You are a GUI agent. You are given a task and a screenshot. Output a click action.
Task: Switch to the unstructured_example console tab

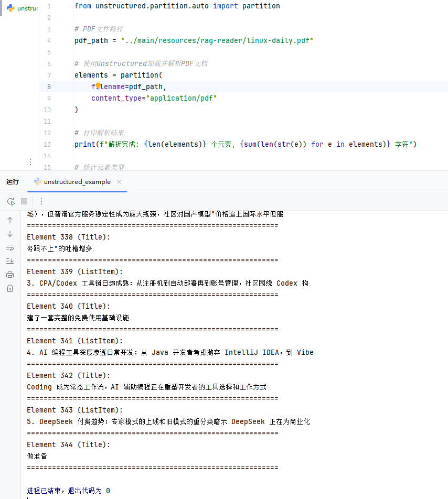coord(76,182)
